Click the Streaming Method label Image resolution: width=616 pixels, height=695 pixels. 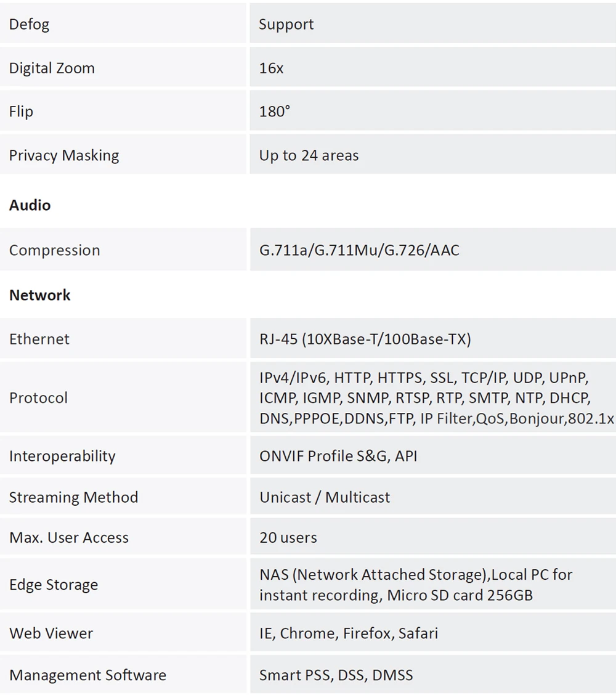pos(73,497)
